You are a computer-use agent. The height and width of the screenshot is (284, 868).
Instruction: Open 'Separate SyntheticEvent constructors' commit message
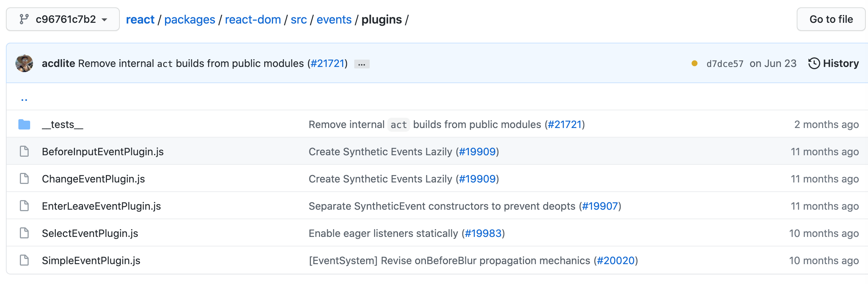tap(442, 206)
